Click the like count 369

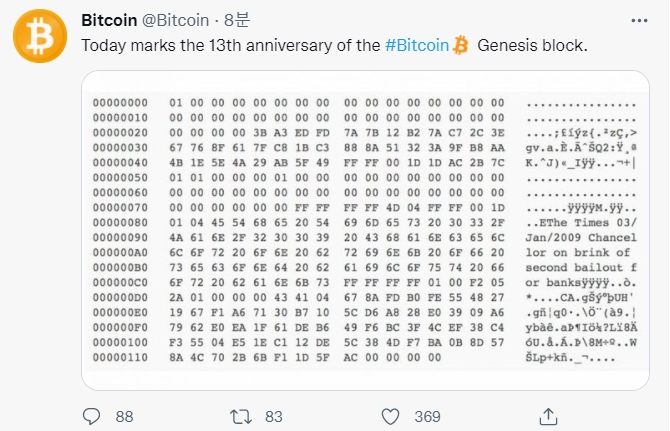coord(428,416)
